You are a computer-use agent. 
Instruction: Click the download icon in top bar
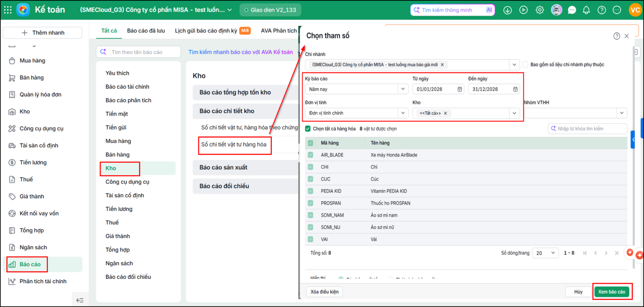click(x=508, y=10)
